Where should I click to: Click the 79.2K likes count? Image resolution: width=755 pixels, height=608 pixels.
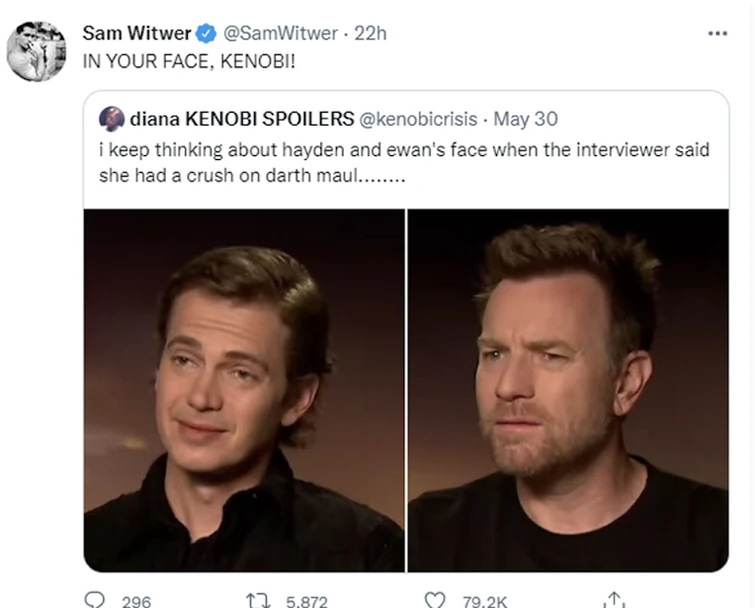484,600
